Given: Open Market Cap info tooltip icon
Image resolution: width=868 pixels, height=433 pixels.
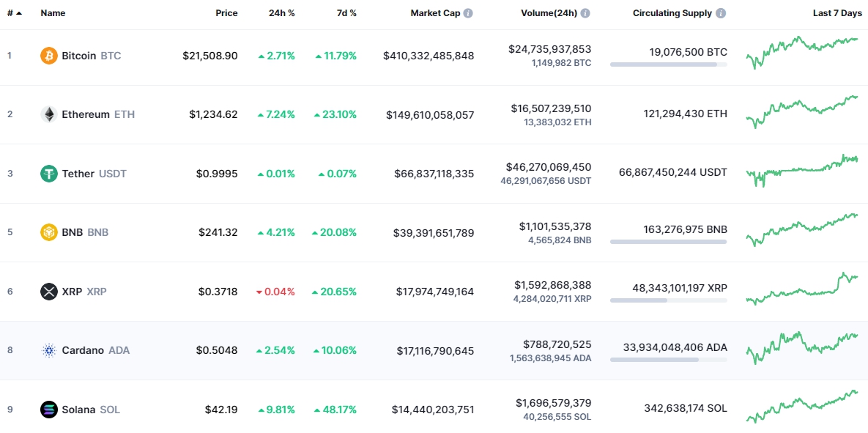Looking at the screenshot, I should [x=468, y=13].
